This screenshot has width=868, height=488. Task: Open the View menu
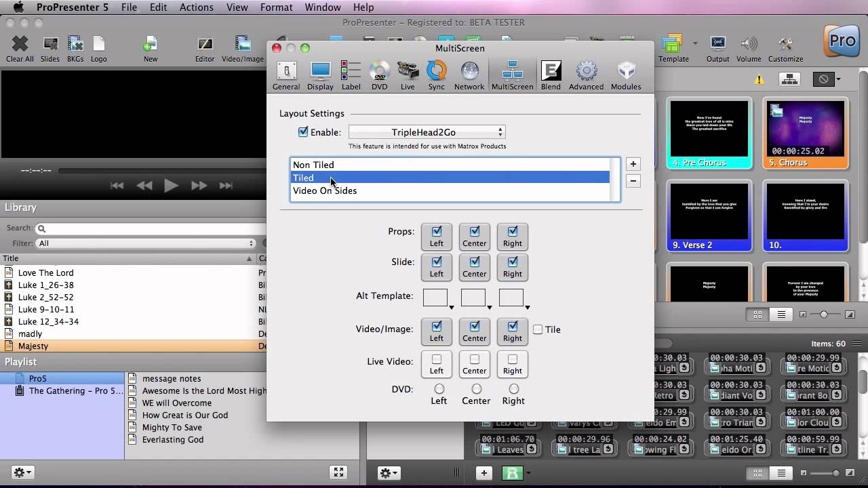237,7
